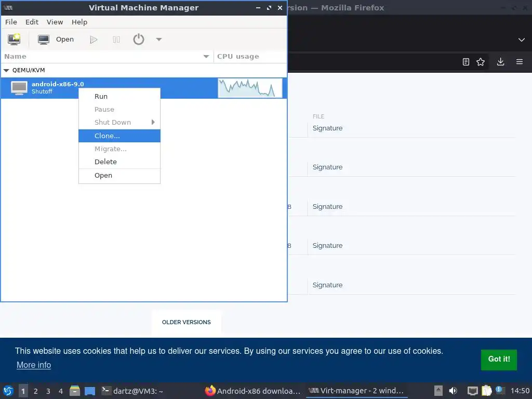Image resolution: width=532 pixels, height=399 pixels.
Task: Switch to workspace 4
Action: point(61,391)
